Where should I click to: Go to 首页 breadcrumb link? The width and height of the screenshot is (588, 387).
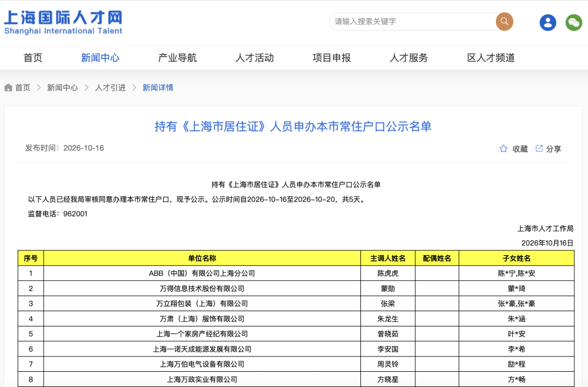point(22,87)
